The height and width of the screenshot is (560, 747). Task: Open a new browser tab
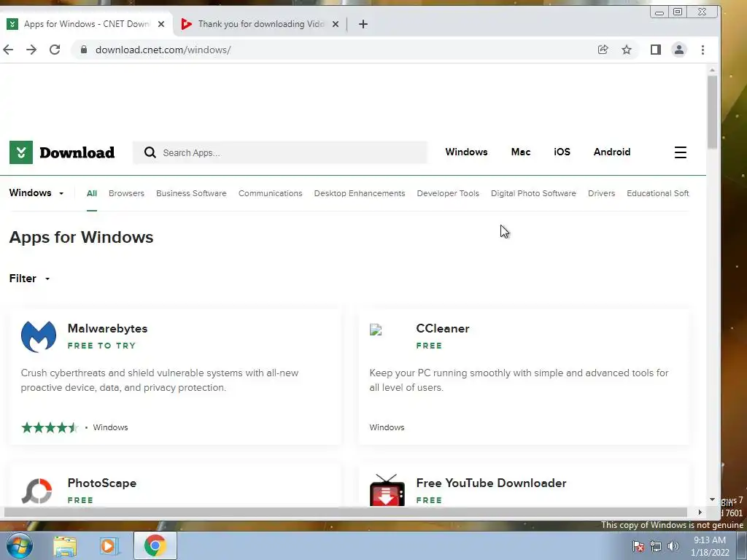pyautogui.click(x=363, y=24)
